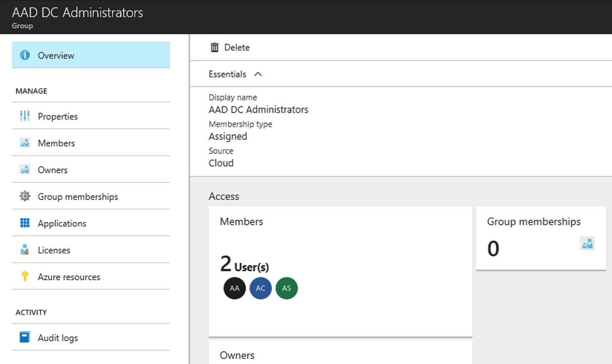This screenshot has width=612, height=364.
Task: Click the Source field label
Action: click(221, 151)
